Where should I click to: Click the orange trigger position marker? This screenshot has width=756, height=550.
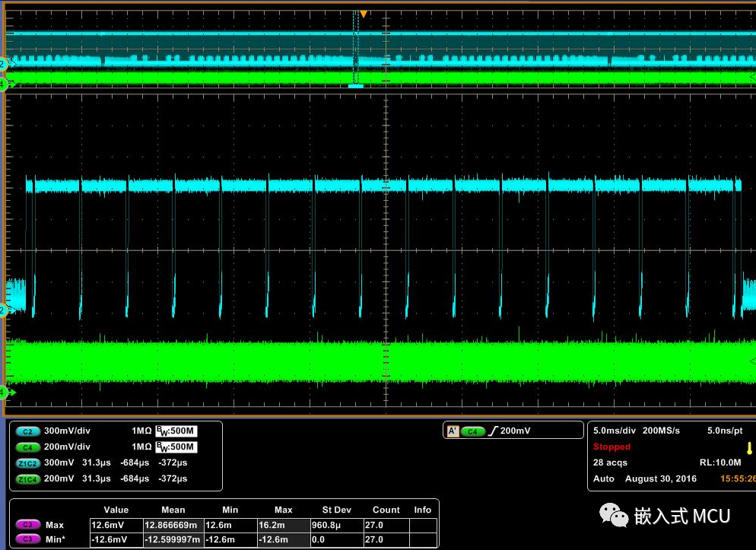364,14
